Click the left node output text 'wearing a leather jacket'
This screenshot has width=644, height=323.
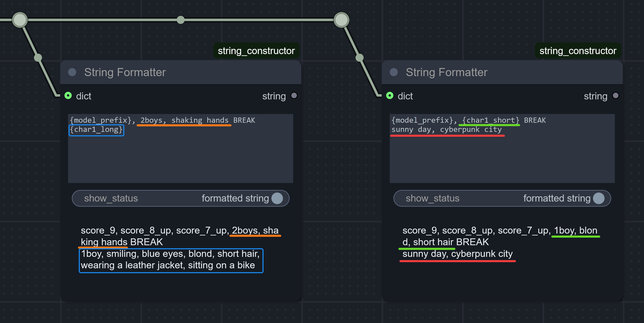tap(133, 265)
